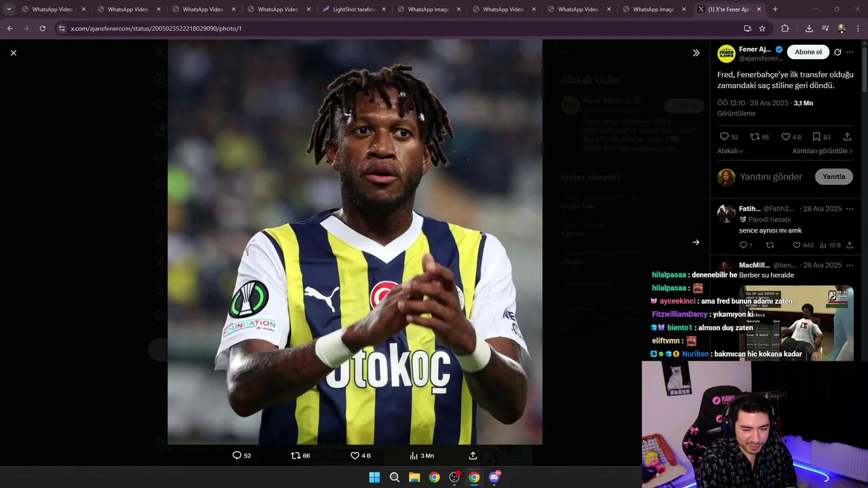This screenshot has width=868, height=488.
Task: Open File Explorer from taskbar
Action: 414,477
